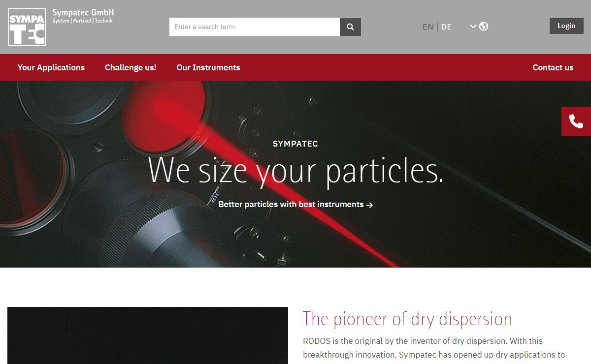Open the Challenge us! menu item
The image size is (591, 364).
(131, 67)
